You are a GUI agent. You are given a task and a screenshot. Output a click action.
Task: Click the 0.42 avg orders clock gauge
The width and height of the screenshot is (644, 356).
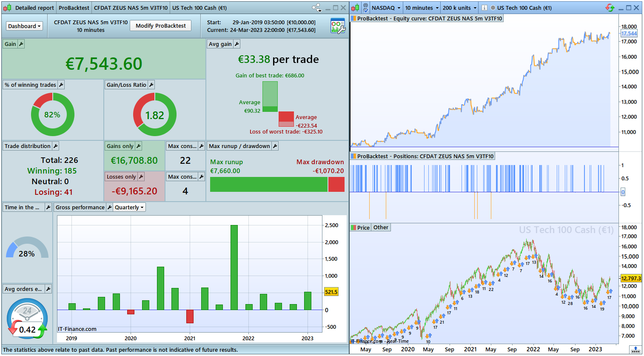pyautogui.click(x=27, y=319)
